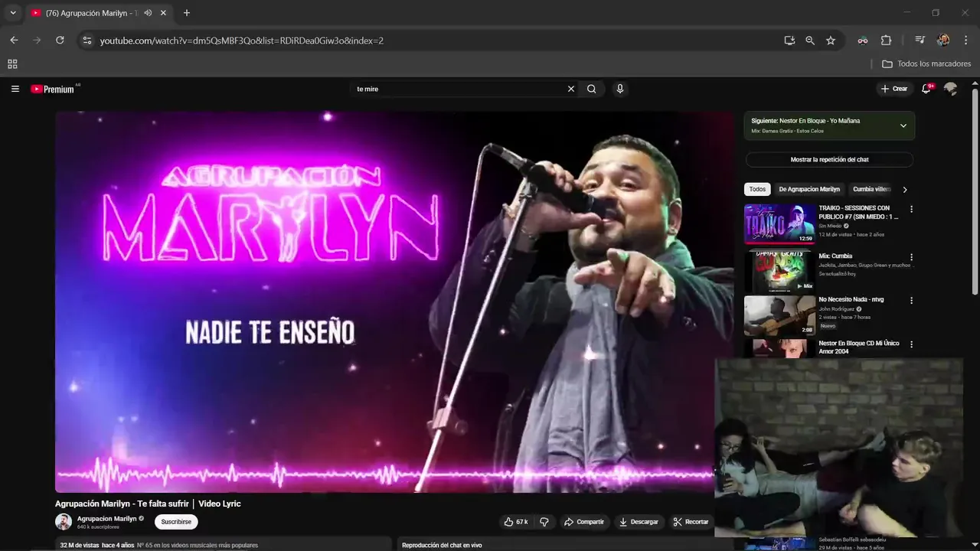
Task: Open the YouTube guide hamburger menu
Action: pos(15,89)
